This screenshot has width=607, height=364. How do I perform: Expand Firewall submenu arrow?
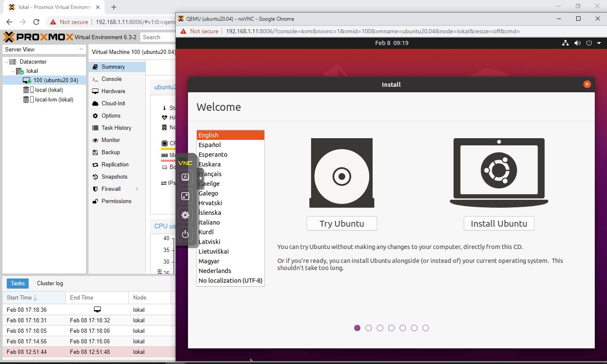click(137, 189)
